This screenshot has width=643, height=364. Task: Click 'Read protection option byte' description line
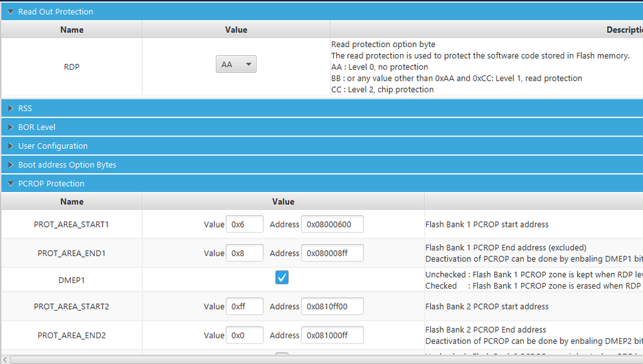pos(383,44)
